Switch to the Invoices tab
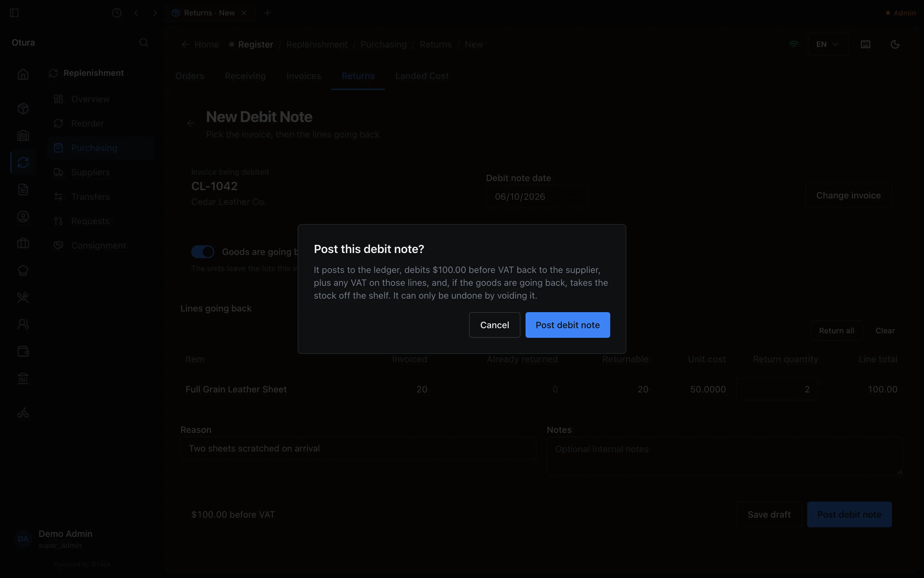924x578 pixels. pos(304,76)
